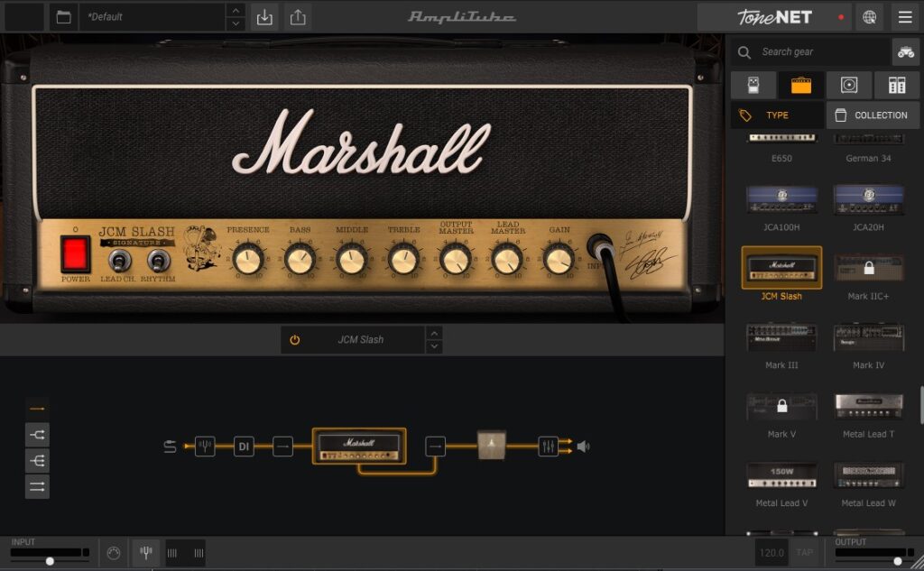
Task: Toggle the bottom bar tuner button
Action: point(145,553)
